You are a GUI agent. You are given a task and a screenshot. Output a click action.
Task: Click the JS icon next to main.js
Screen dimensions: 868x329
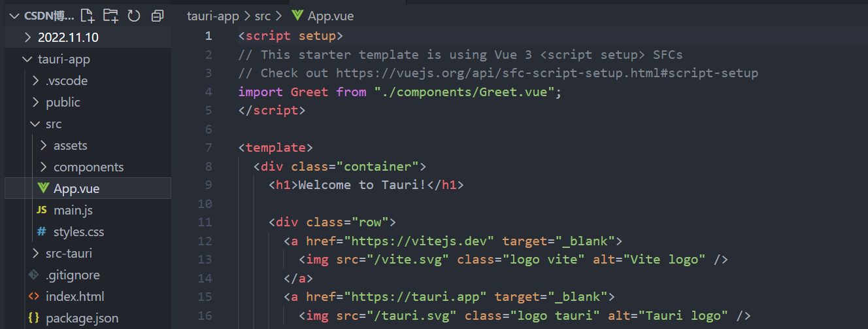point(42,210)
